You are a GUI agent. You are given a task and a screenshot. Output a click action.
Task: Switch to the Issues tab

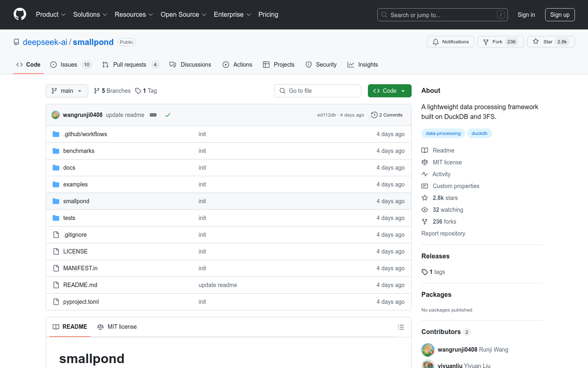point(71,65)
